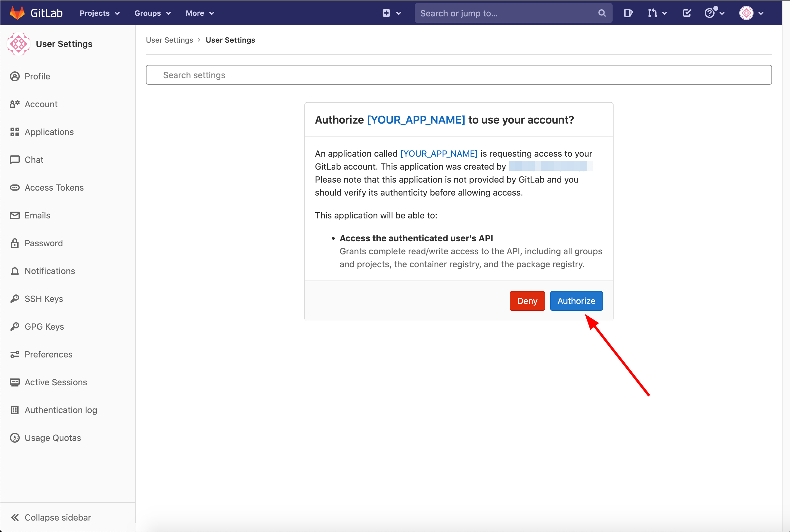Image resolution: width=790 pixels, height=532 pixels.
Task: Click the Chat bubble icon
Action: [15, 160]
